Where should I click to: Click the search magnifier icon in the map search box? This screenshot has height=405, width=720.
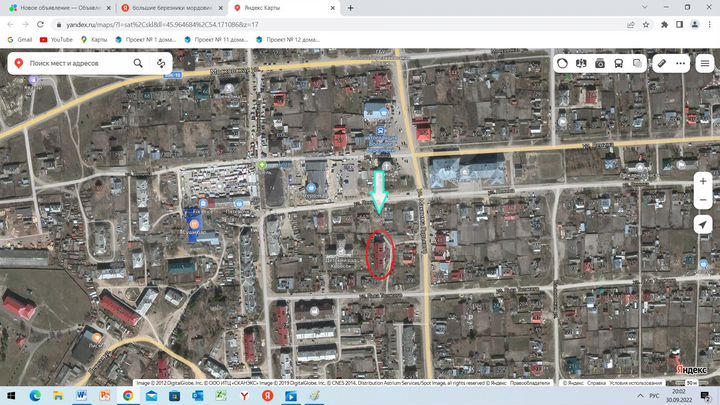(x=138, y=63)
